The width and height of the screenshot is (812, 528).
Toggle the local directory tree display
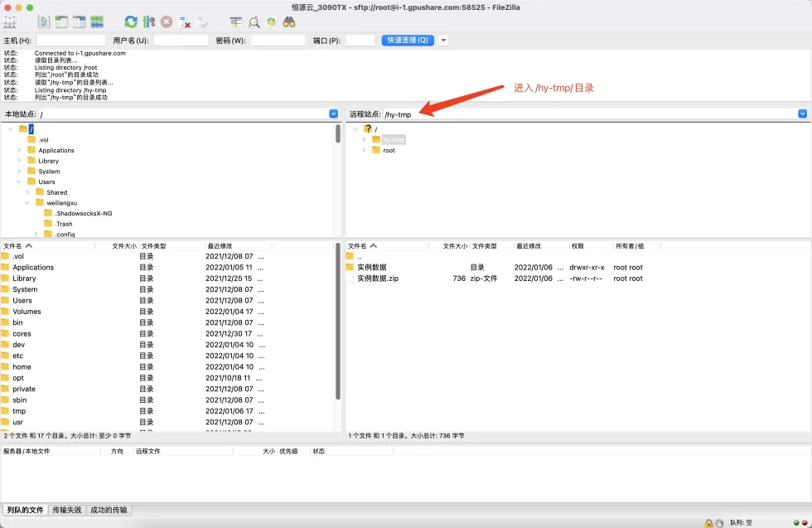pos(61,22)
